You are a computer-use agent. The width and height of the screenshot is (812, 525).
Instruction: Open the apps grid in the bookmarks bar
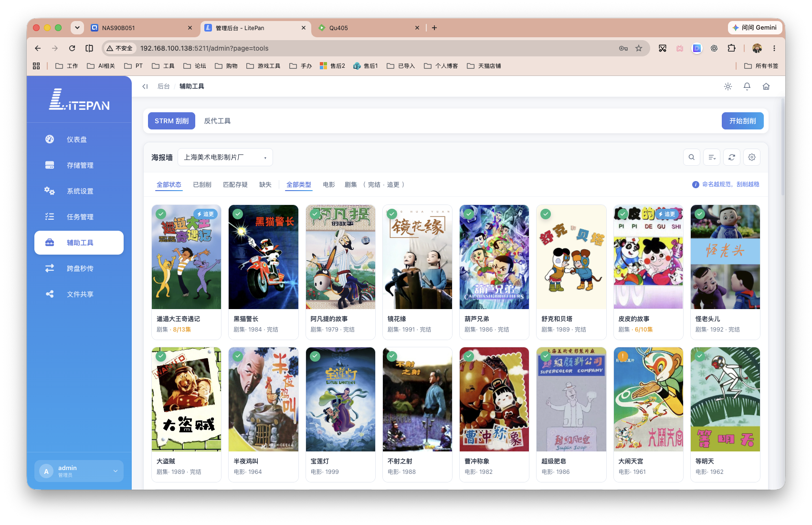point(36,66)
